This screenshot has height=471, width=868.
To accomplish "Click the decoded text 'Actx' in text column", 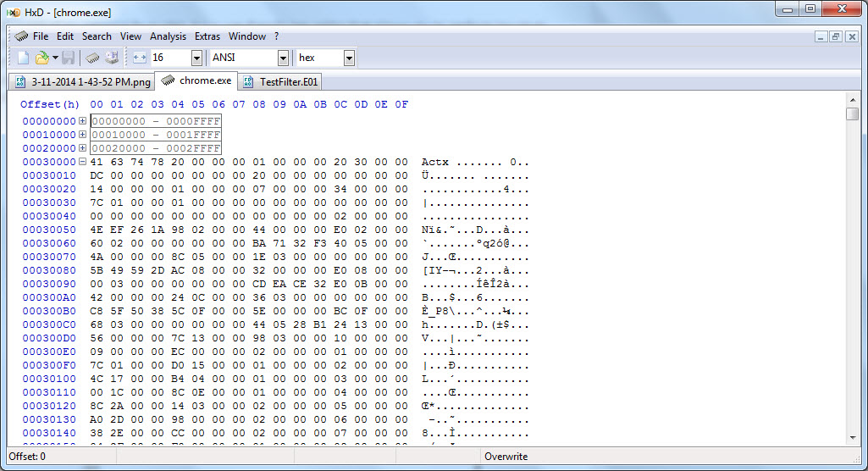I will point(435,162).
